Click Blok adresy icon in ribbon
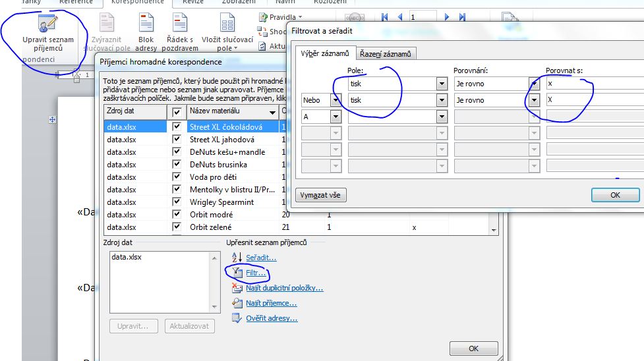The width and height of the screenshot is (644, 361). [146, 23]
